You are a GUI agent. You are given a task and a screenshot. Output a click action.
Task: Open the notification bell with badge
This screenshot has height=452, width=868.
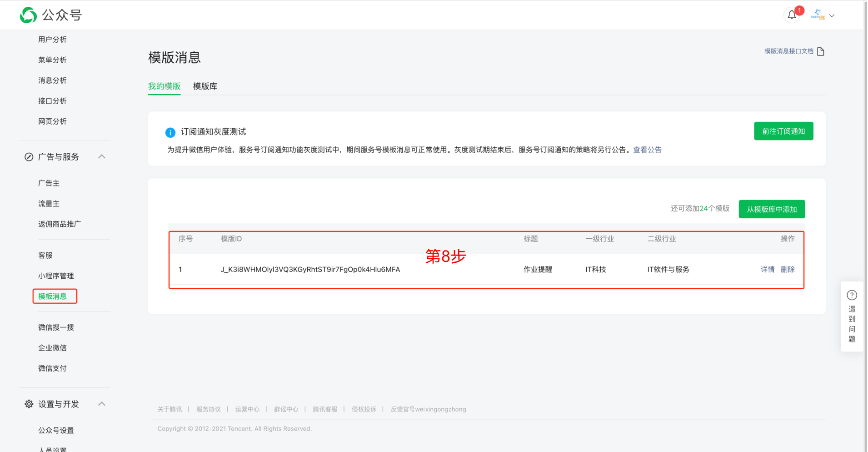point(792,15)
